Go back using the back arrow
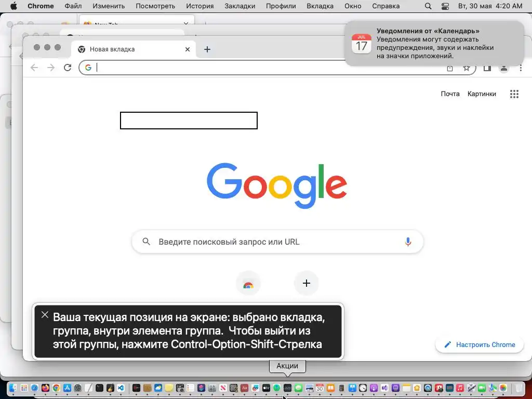The width and height of the screenshot is (532, 399). click(x=34, y=68)
